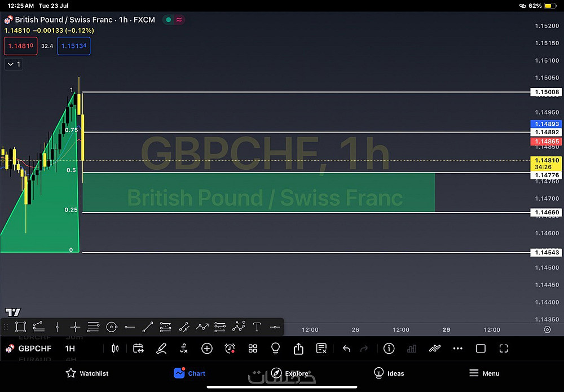Click the date marker 29 on time axis
The image size is (564, 392).
point(446,329)
